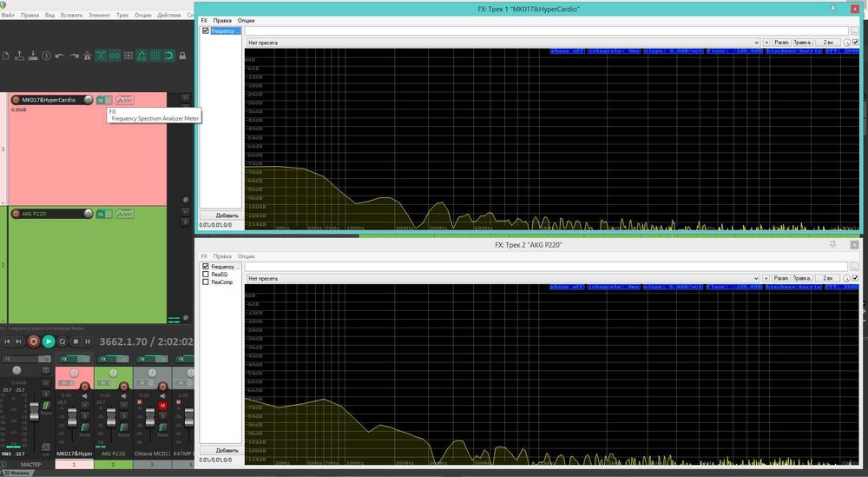The image size is (868, 477).
Task: Enable ReaEQ checkbox in Track 2 FX window
Action: pos(206,275)
